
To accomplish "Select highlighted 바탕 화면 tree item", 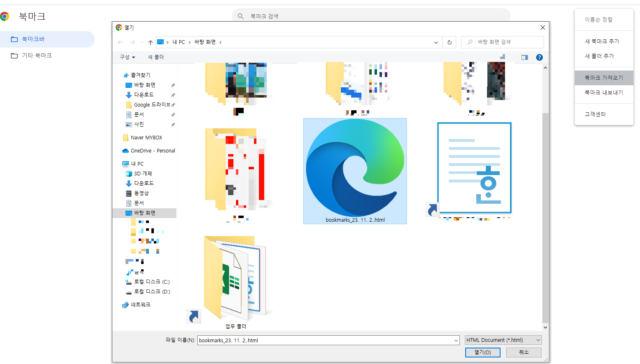I will click(x=144, y=213).
